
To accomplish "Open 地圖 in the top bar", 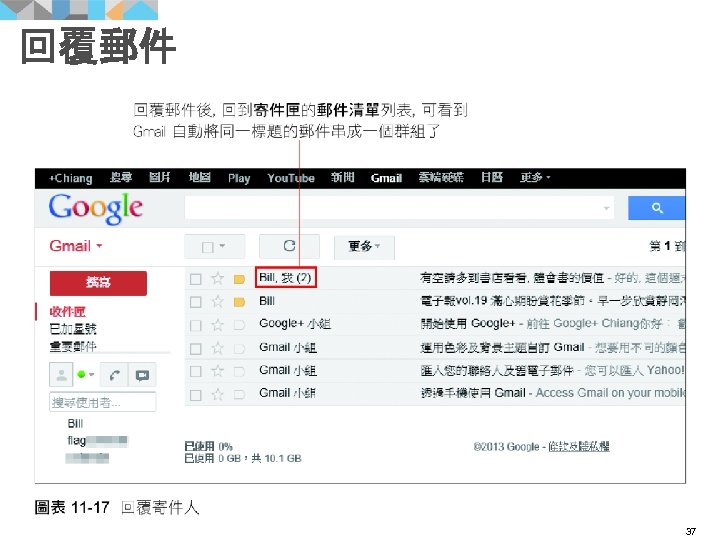I will tap(200, 177).
